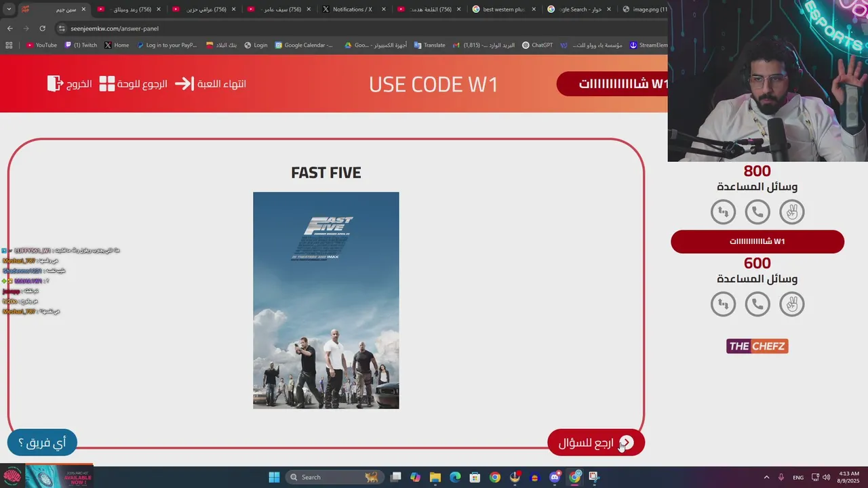Click the volume icon in system tray
This screenshot has height=488, width=868.
(826, 477)
